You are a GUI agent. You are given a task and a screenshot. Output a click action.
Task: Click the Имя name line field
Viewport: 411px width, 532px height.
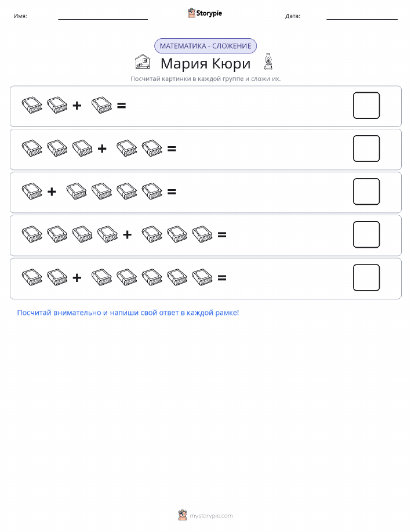point(103,16)
